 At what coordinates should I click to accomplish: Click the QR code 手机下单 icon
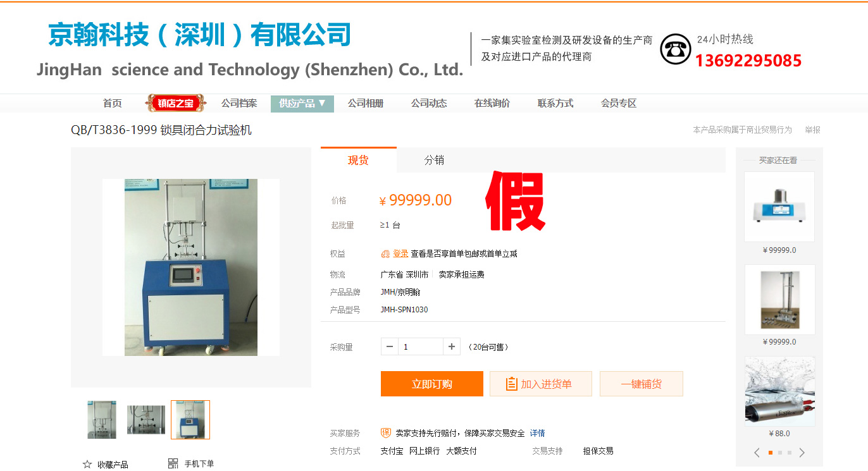point(173,463)
